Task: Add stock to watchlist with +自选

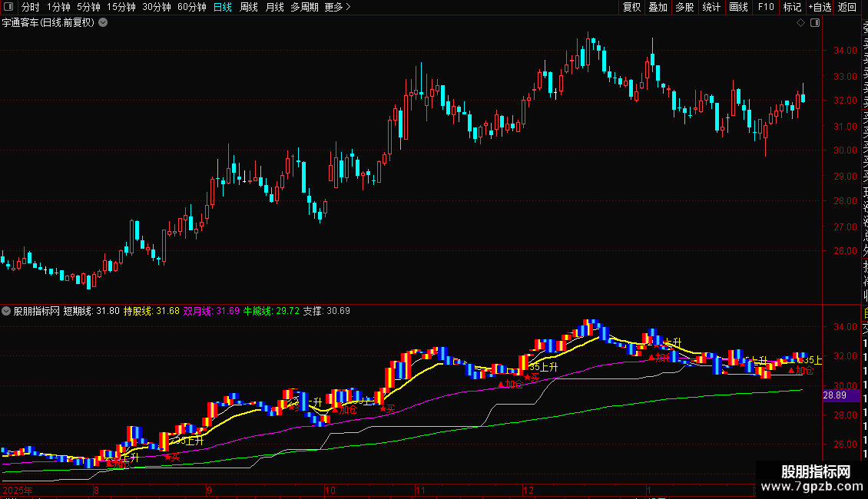Action: tap(820, 8)
